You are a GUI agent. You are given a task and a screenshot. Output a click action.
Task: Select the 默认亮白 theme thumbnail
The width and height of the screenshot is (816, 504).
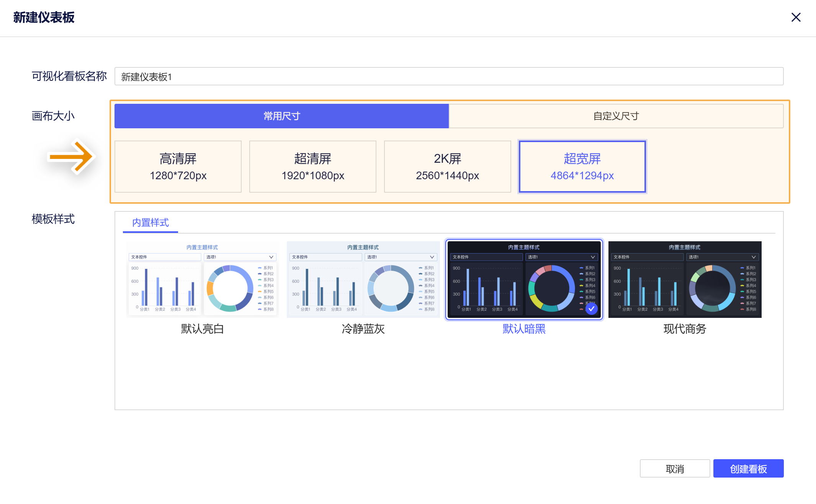(202, 280)
